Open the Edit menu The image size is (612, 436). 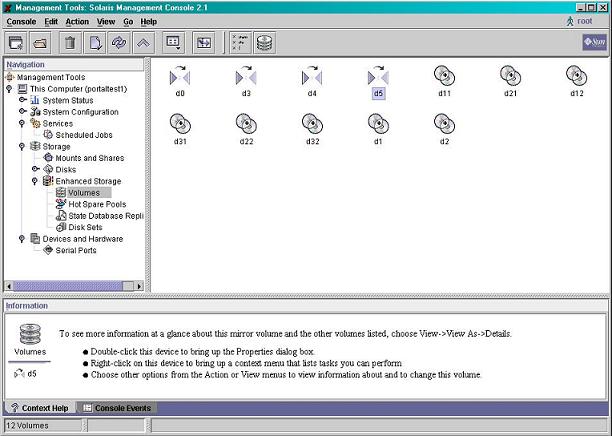tap(51, 22)
